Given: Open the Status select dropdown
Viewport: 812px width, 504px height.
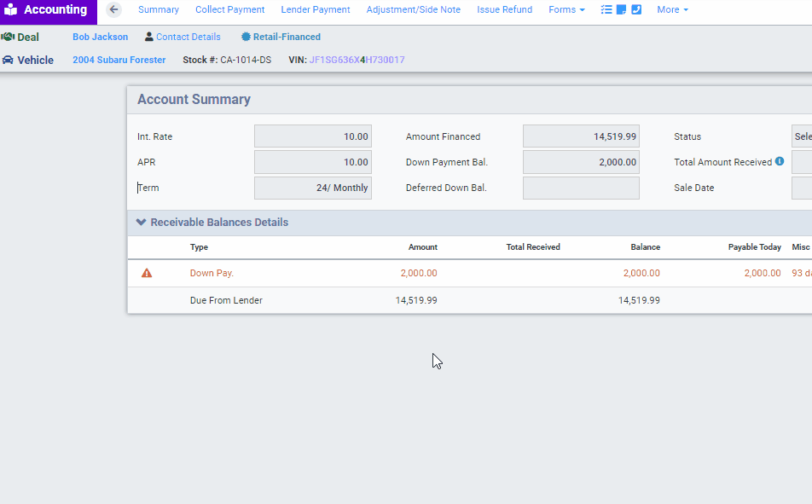Looking at the screenshot, I should click(802, 136).
